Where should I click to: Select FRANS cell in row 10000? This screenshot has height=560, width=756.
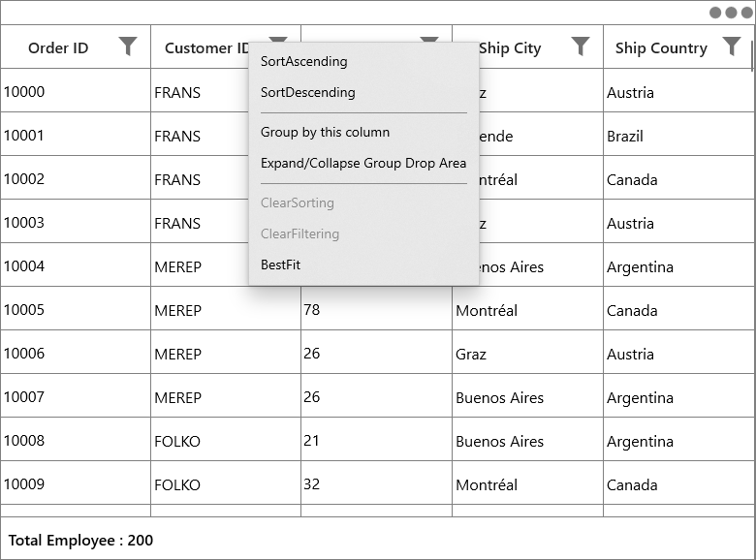(x=200, y=90)
